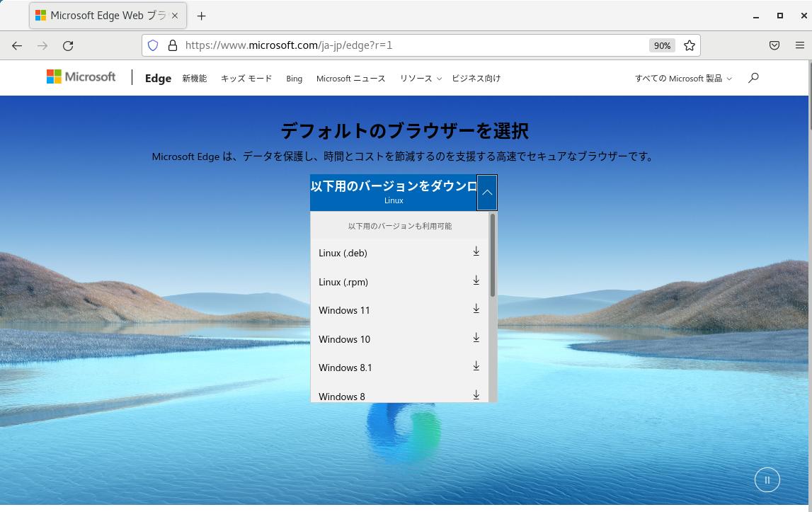The width and height of the screenshot is (812, 512).
Task: Open the site search magnifier icon
Action: coord(753,78)
